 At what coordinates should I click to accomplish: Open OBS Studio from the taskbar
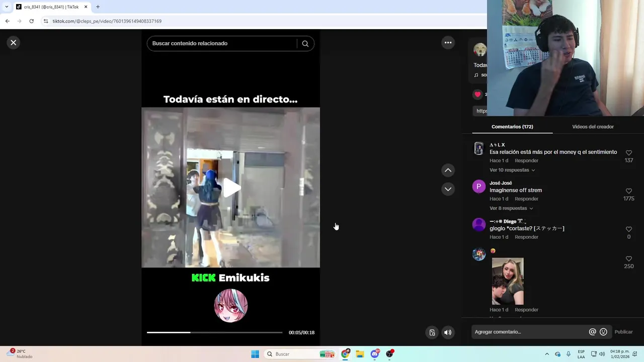[389, 354]
